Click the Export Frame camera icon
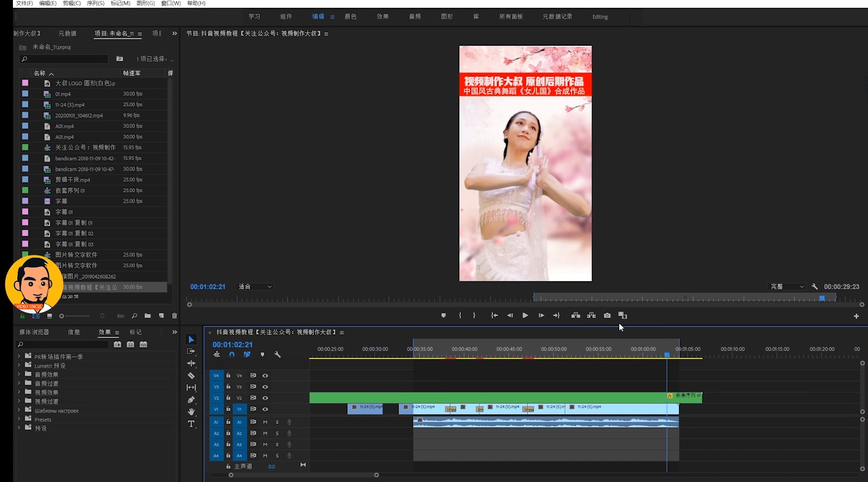Screen dimensions: 868x482 pos(607,316)
